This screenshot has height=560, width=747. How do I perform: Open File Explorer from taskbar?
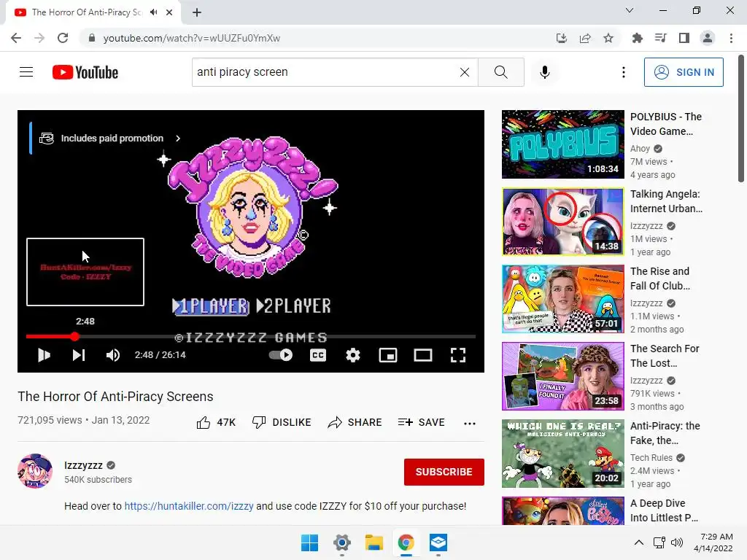(374, 542)
